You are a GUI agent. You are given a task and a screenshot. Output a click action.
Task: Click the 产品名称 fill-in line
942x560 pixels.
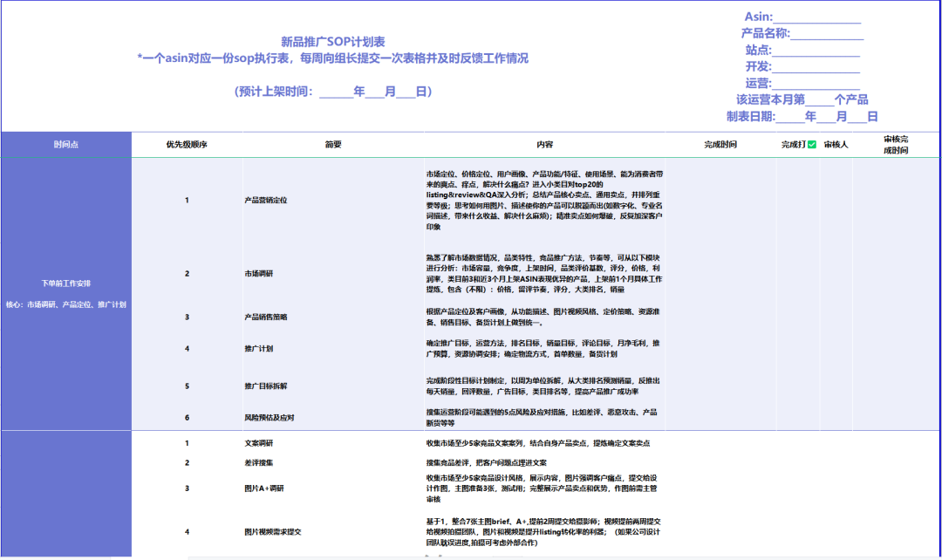point(828,35)
